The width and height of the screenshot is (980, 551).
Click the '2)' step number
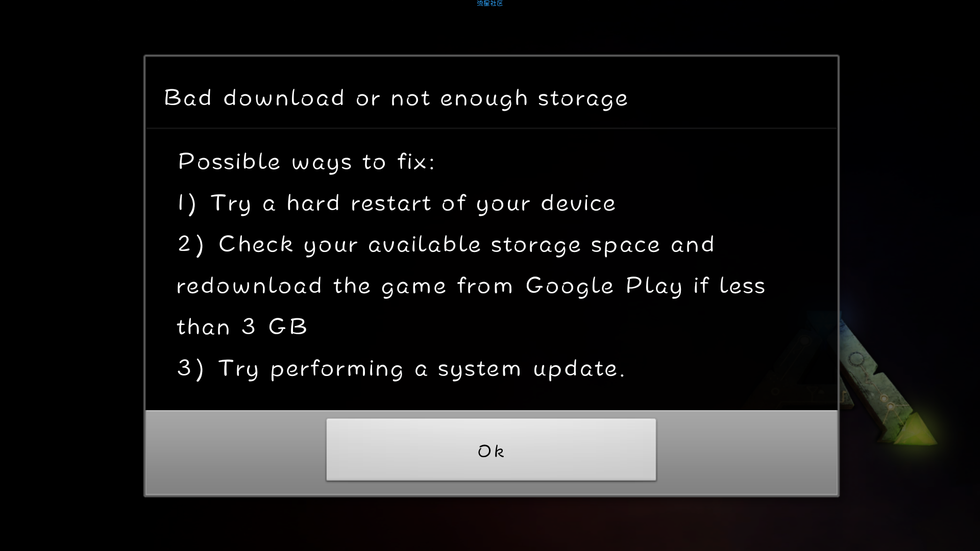tap(191, 245)
